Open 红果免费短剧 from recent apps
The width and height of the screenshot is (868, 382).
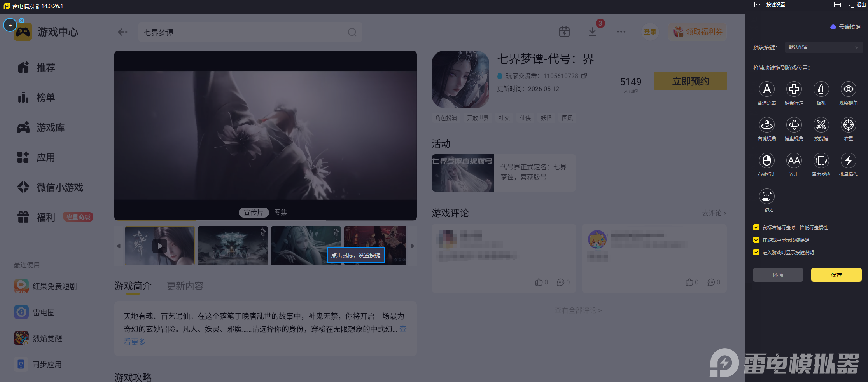pyautogui.click(x=45, y=286)
